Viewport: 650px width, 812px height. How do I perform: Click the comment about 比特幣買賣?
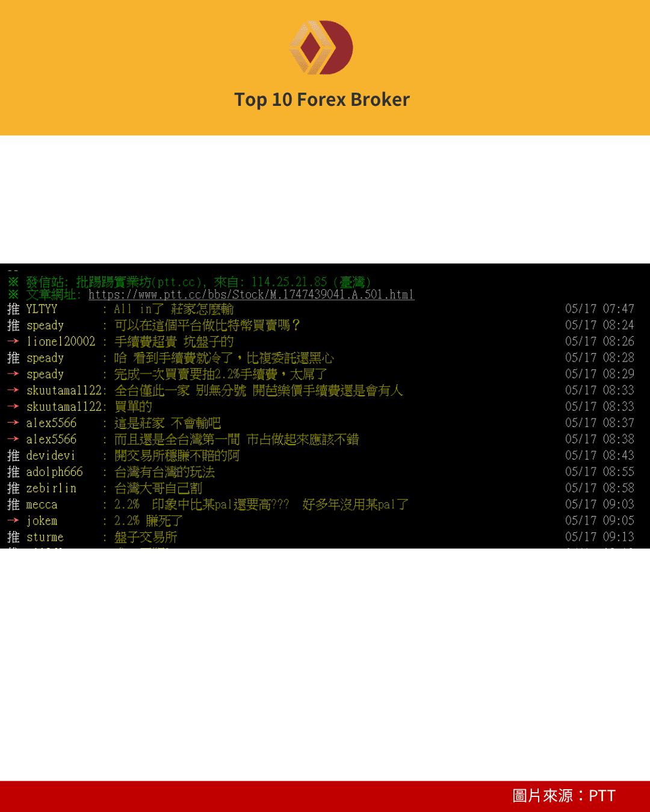pos(205,325)
